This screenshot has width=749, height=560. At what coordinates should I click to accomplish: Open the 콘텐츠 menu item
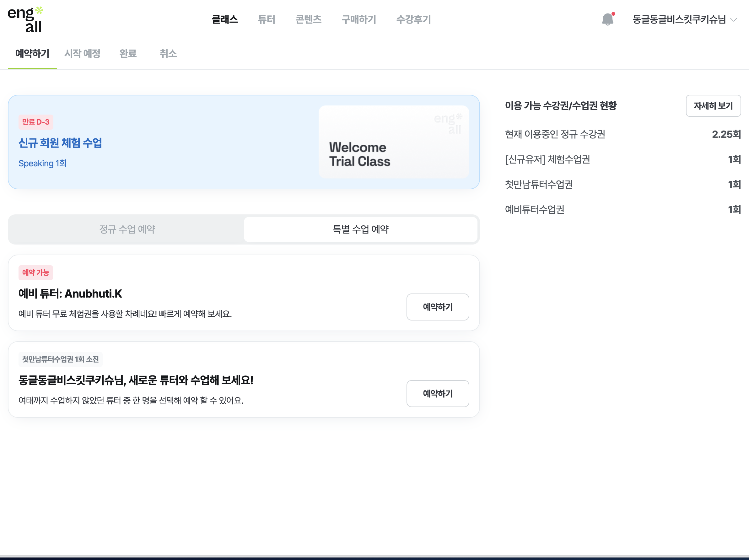pos(308,19)
